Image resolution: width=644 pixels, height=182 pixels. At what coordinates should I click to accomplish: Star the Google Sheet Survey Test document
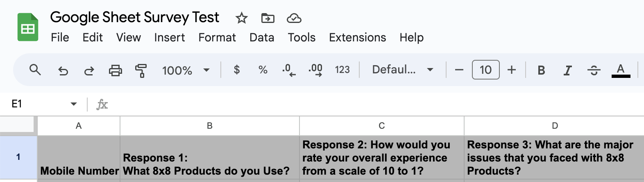pos(242,18)
